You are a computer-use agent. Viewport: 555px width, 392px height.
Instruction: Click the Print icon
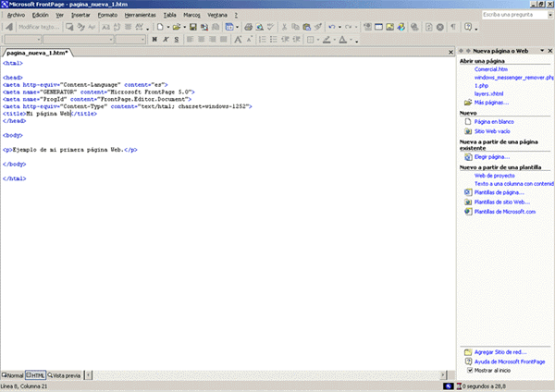click(x=248, y=27)
